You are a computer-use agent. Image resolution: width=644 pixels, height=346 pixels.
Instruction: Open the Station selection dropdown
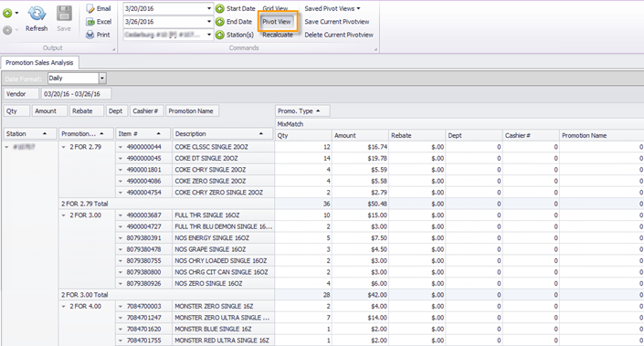[209, 35]
